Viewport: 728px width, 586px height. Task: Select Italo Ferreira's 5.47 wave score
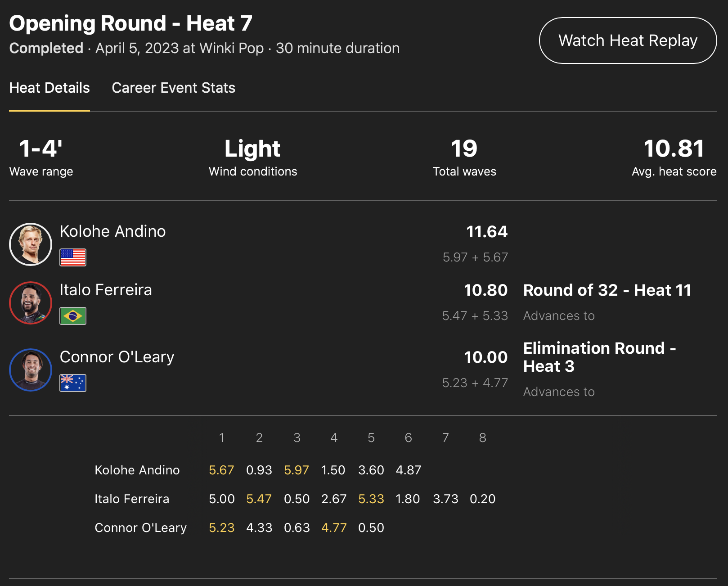pos(259,499)
